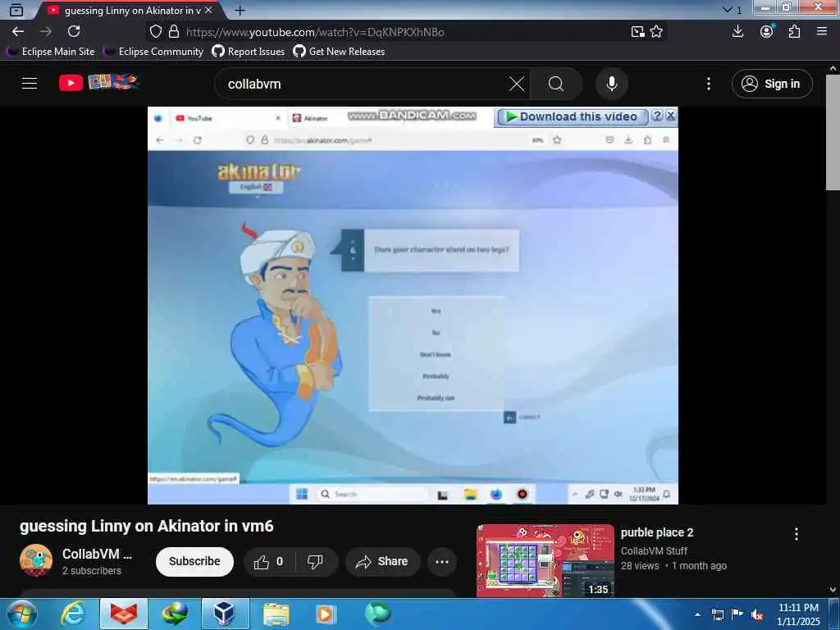
Task: Click the video player to pause
Action: 413,305
